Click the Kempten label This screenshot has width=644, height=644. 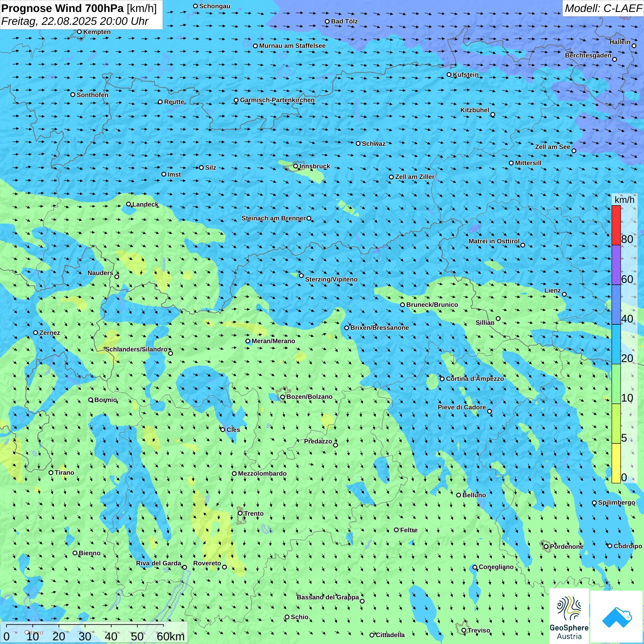(97, 32)
